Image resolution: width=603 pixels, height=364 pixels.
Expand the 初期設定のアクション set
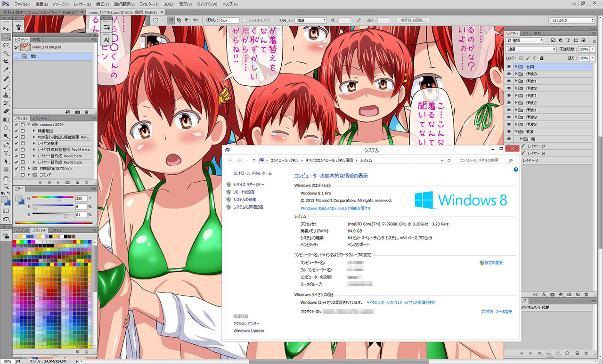coord(28,168)
